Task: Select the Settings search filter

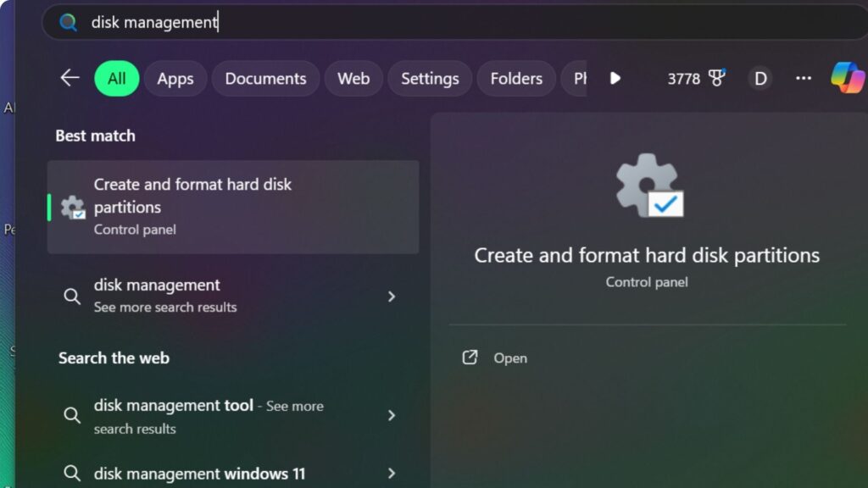Action: 430,78
